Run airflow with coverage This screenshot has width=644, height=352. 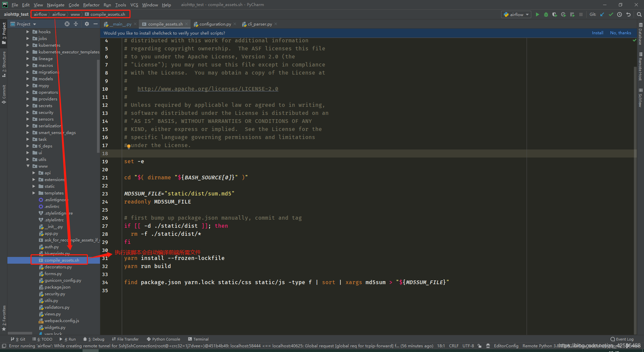[x=555, y=14]
